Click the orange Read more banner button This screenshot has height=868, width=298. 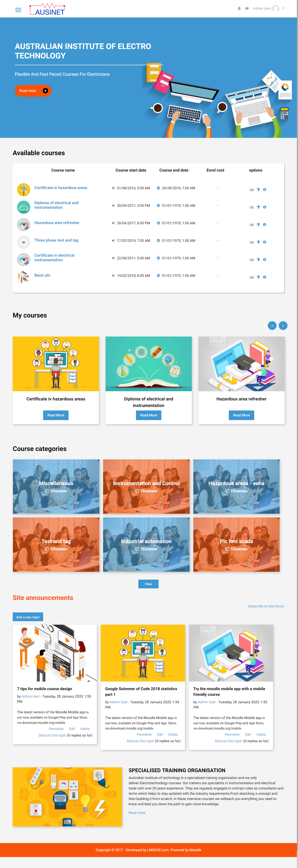pyautogui.click(x=33, y=91)
